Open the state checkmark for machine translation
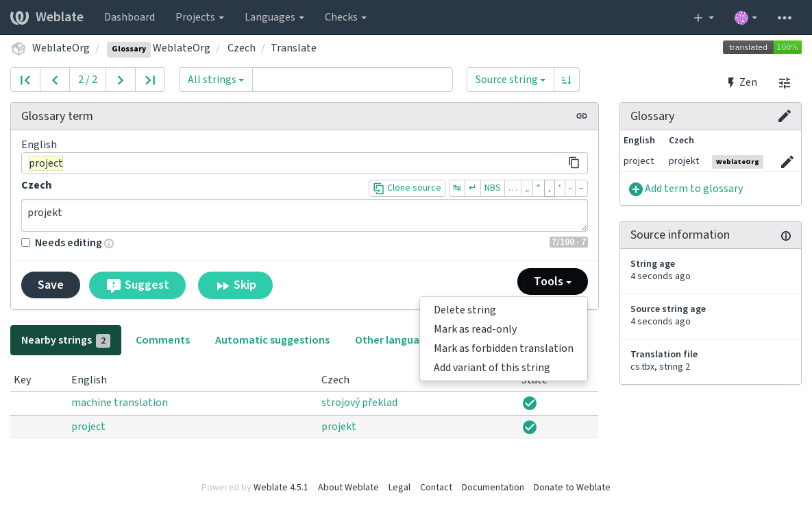 point(529,403)
